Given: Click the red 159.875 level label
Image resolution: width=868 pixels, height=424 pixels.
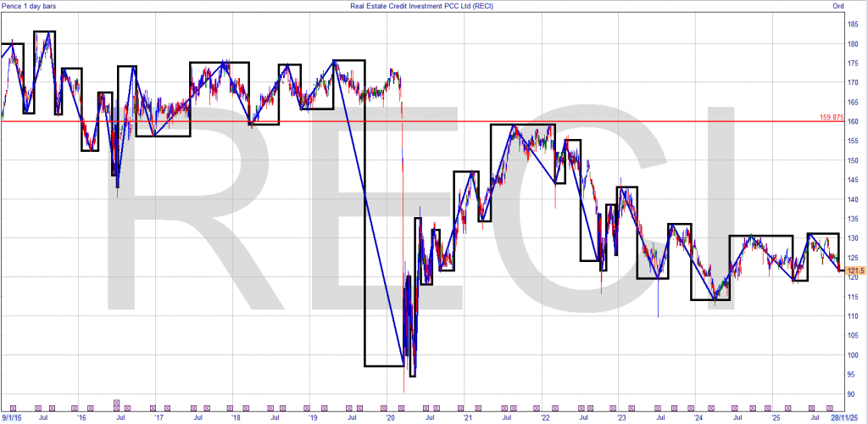Looking at the screenshot, I should (832, 117).
